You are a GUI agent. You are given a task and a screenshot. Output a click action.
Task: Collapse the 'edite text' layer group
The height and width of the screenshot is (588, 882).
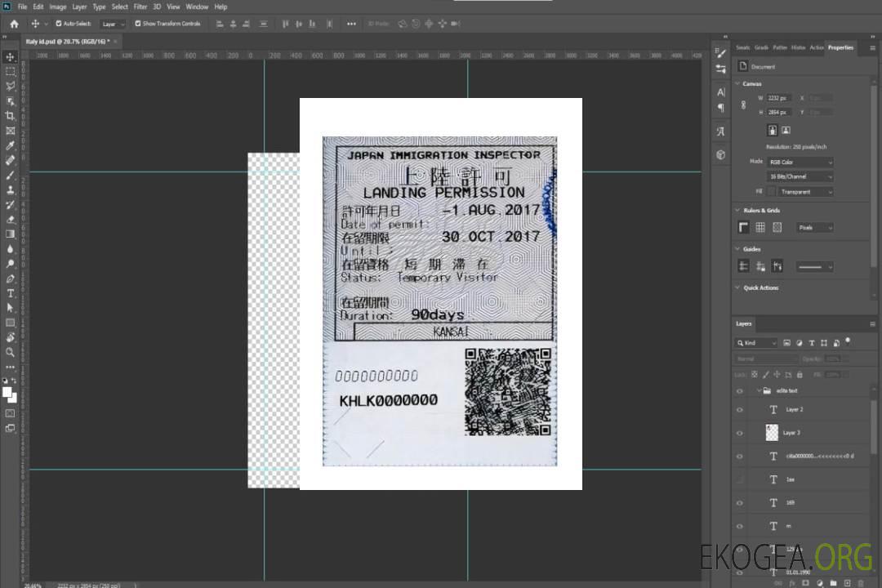tap(758, 390)
